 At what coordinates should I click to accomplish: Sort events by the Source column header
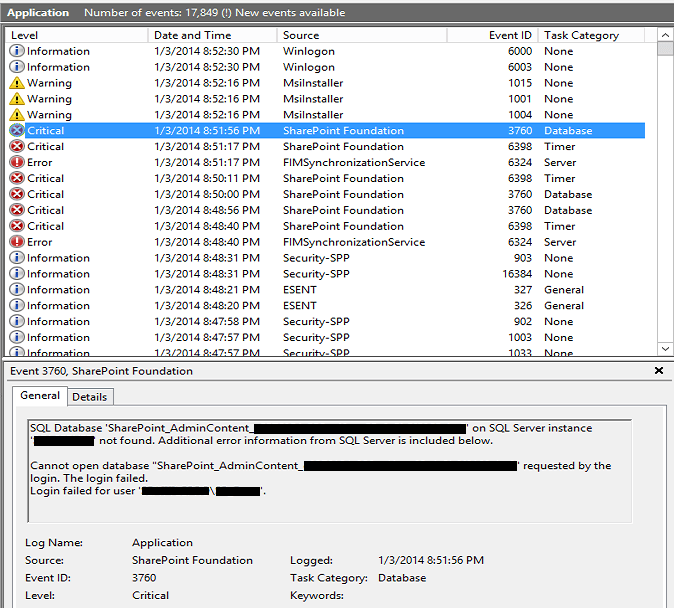click(x=362, y=35)
